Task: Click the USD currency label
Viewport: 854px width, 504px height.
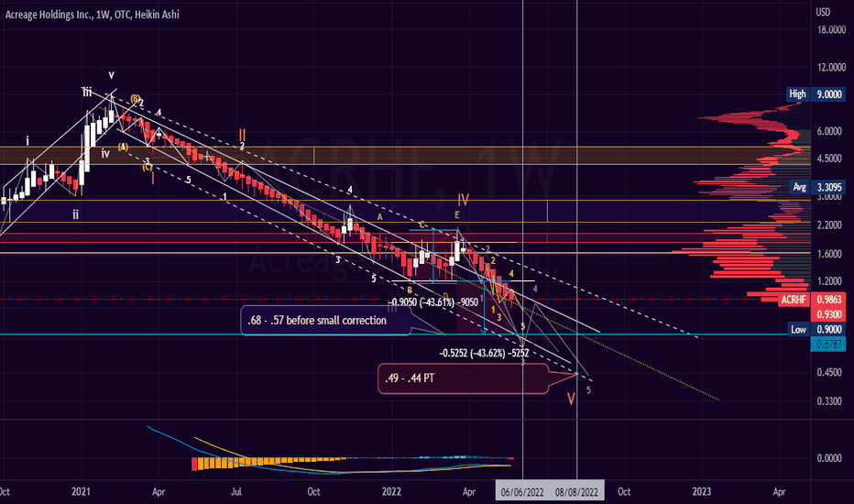Action: tap(823, 12)
